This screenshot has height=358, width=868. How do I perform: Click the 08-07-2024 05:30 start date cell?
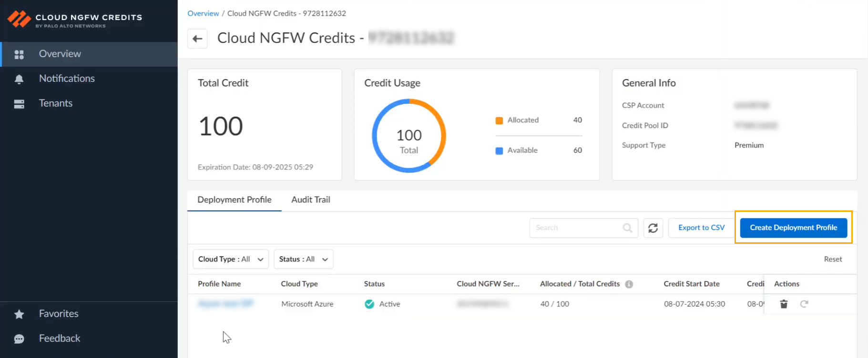pos(694,304)
